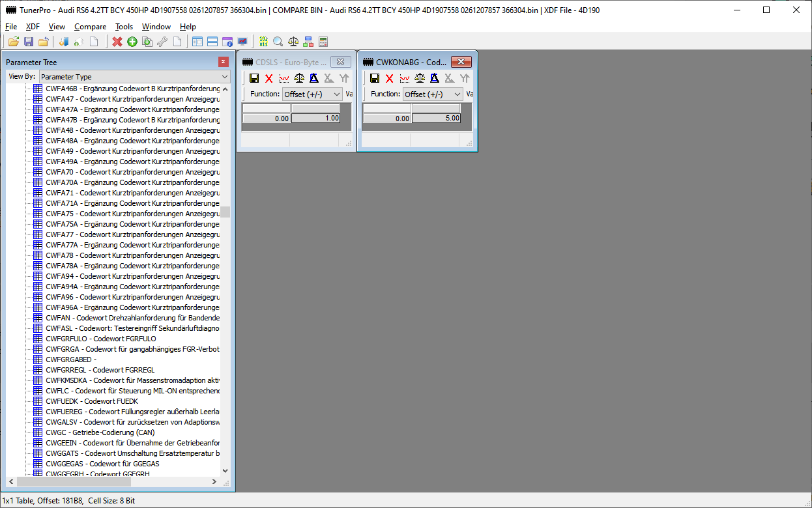Open the XDF menu

click(33, 27)
